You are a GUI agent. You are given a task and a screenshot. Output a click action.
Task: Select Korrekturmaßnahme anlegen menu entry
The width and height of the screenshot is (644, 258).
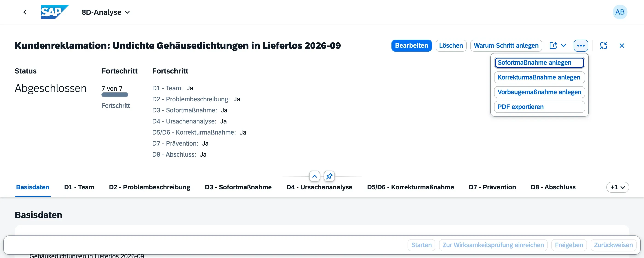click(539, 77)
